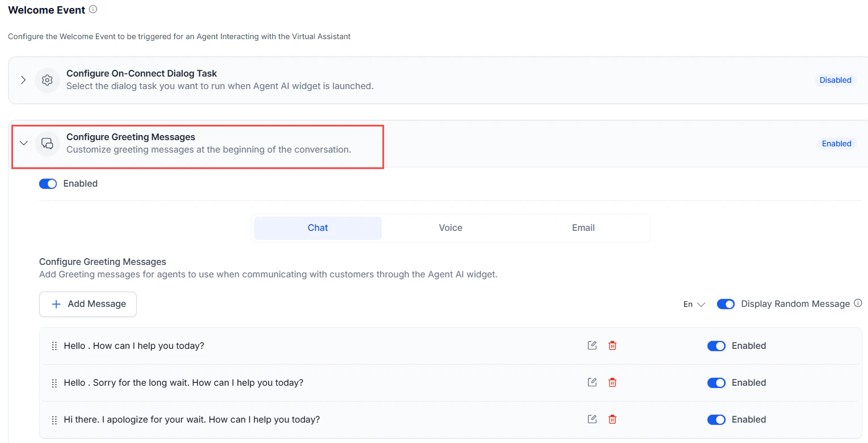The image size is (868, 443).
Task: Open the 'En' language dropdown
Action: pyautogui.click(x=693, y=304)
